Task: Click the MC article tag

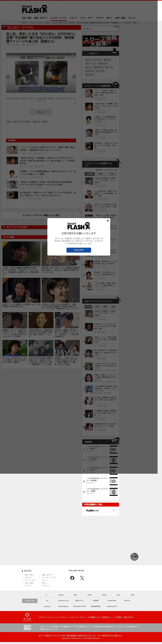Action: pyautogui.click(x=9, y=122)
